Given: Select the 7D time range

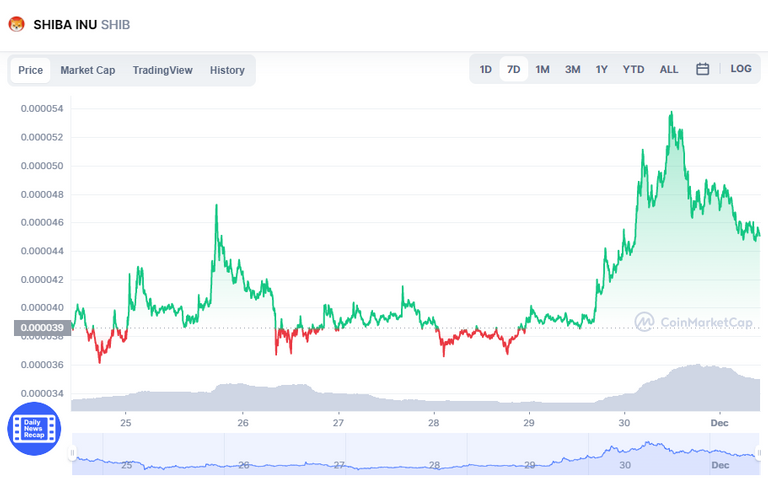Looking at the screenshot, I should (513, 69).
